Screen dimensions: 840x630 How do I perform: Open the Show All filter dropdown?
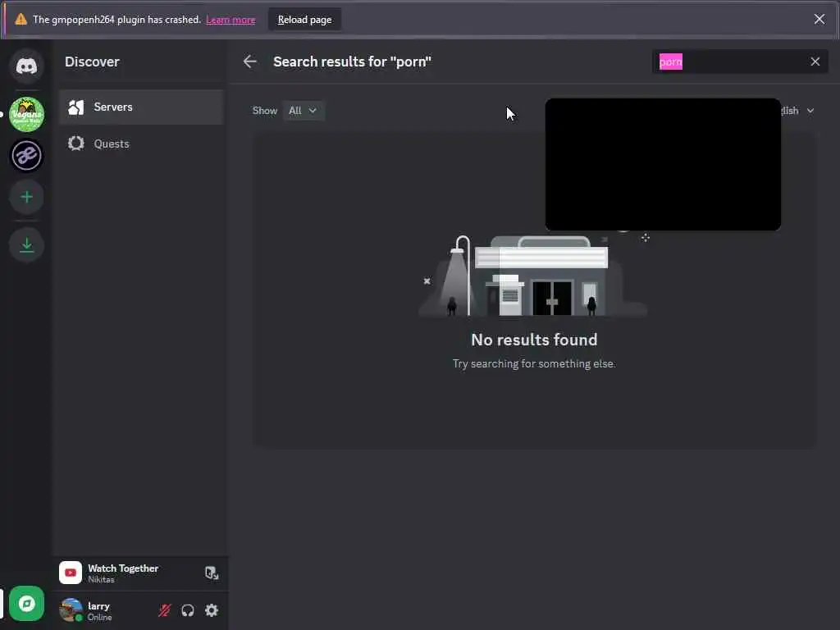coord(303,111)
